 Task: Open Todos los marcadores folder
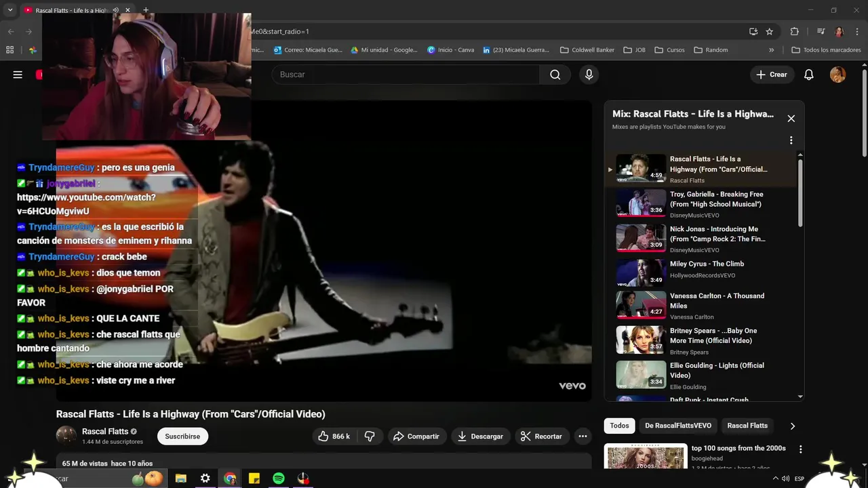click(826, 50)
